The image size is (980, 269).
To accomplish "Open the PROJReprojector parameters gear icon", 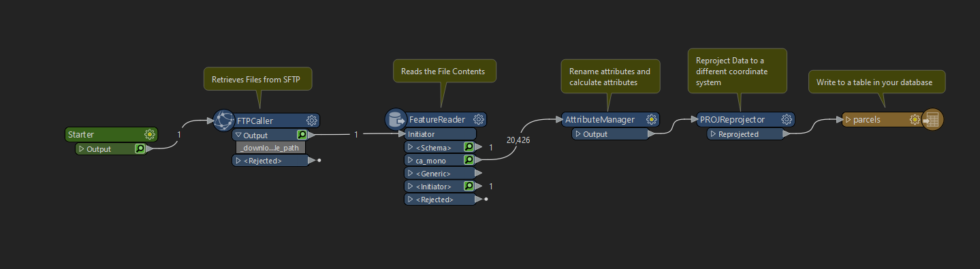I will 787,119.
